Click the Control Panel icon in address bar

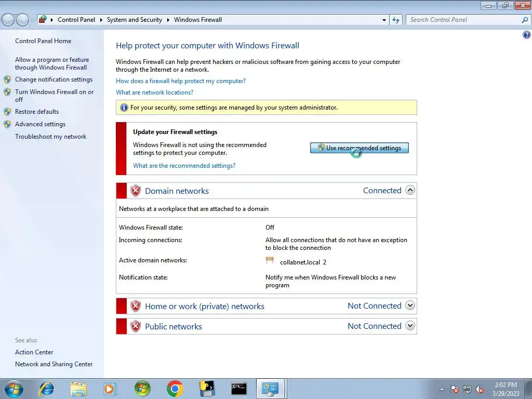point(43,19)
